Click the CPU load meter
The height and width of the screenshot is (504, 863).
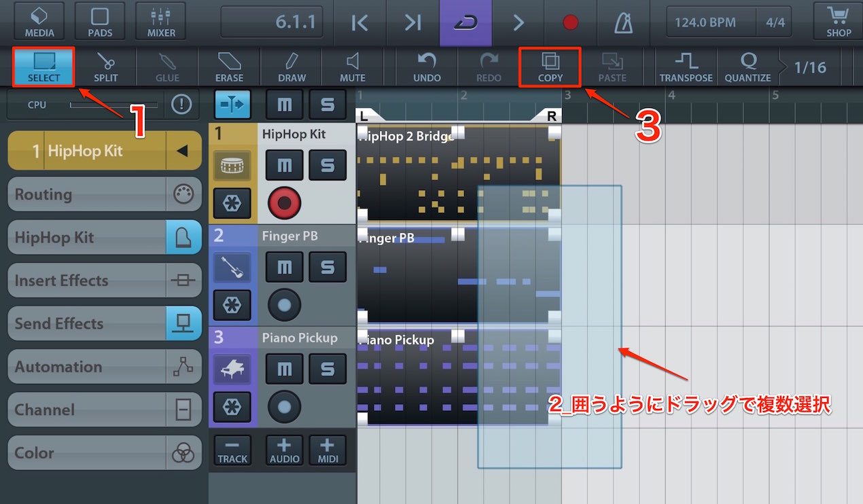(113, 105)
